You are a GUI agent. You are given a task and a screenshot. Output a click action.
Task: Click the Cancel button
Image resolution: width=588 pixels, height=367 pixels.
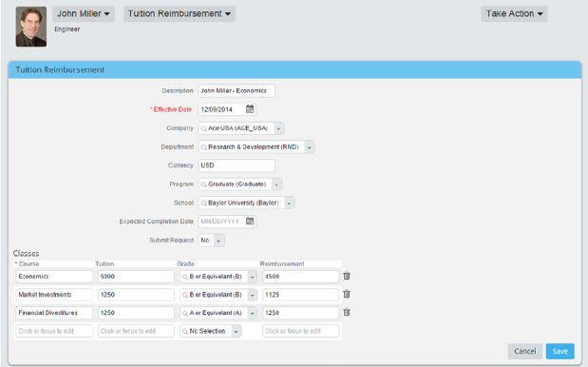525,351
